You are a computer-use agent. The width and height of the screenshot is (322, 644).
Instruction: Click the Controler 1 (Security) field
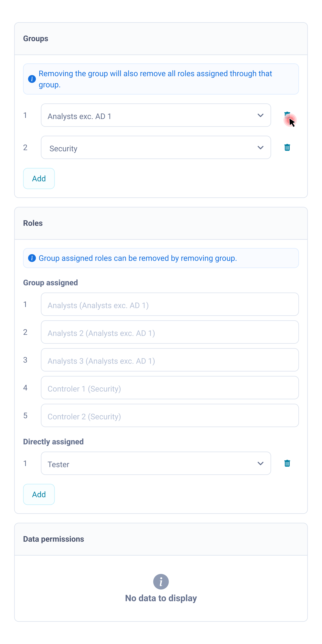click(169, 388)
